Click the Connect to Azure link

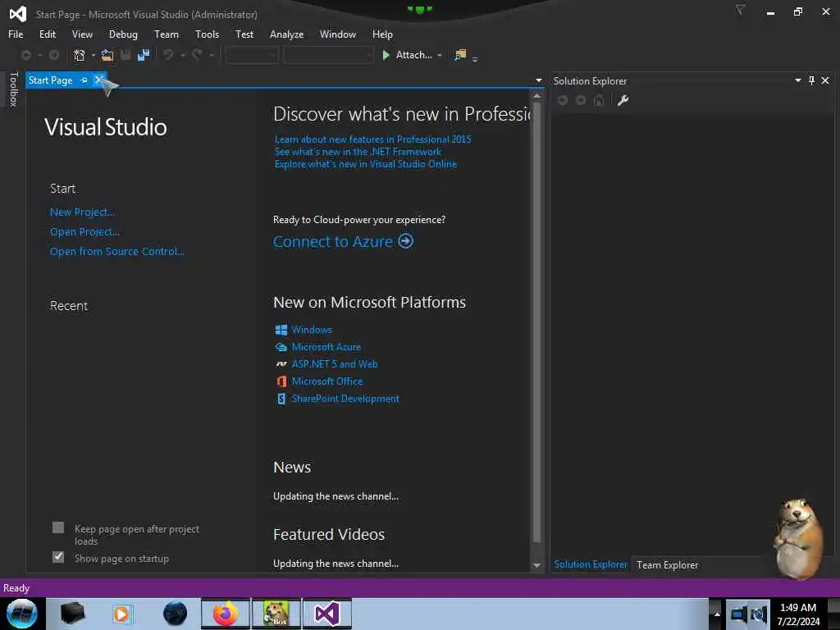(333, 242)
